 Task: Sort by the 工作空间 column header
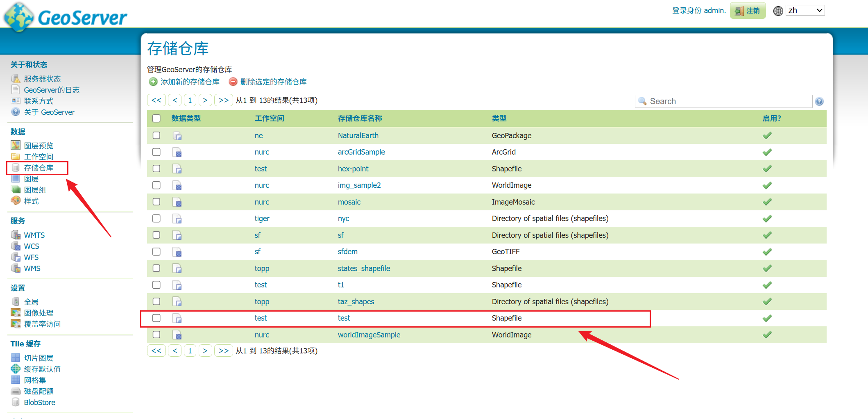pos(270,118)
